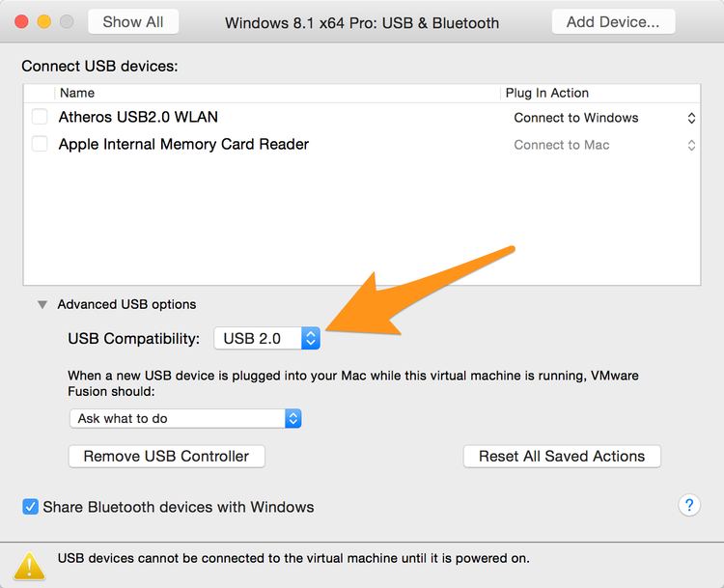This screenshot has height=588, width=724.
Task: Collapse the Advanced USB options section
Action: pyautogui.click(x=42, y=304)
